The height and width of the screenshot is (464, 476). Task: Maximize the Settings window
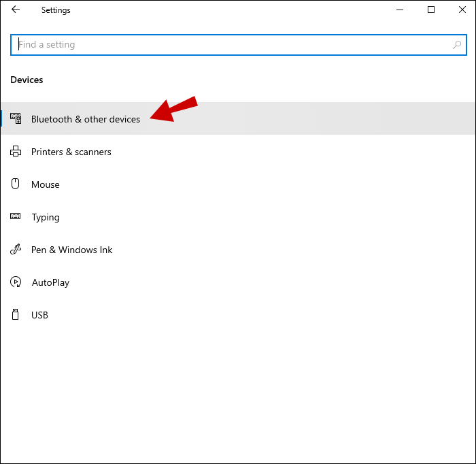tap(431, 10)
